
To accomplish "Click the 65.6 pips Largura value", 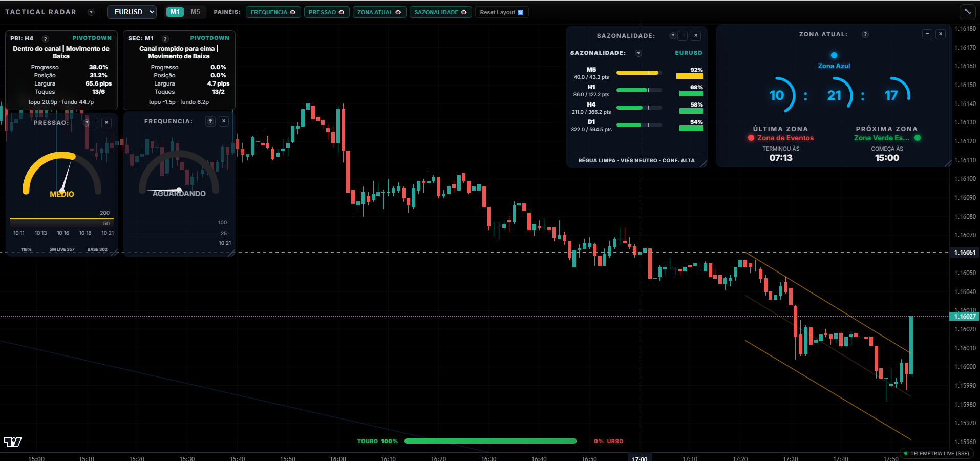I will [x=98, y=83].
